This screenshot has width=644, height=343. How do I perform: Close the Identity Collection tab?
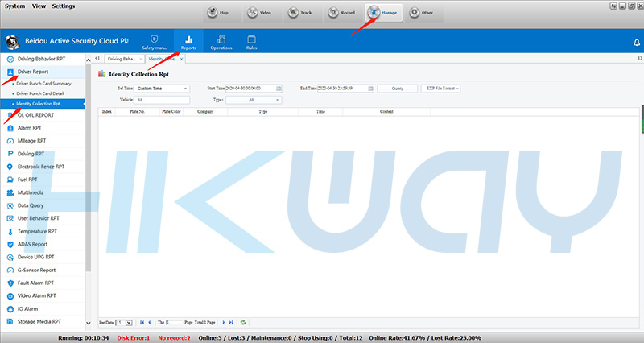coord(182,59)
